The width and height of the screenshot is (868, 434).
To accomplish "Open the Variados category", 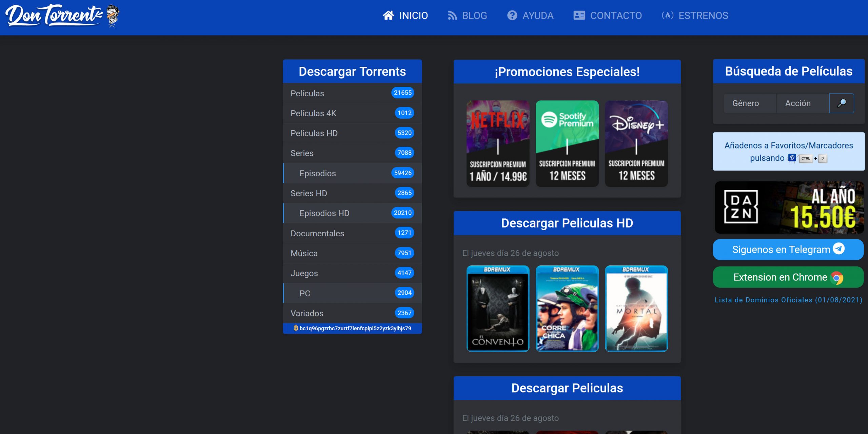I will point(352,313).
